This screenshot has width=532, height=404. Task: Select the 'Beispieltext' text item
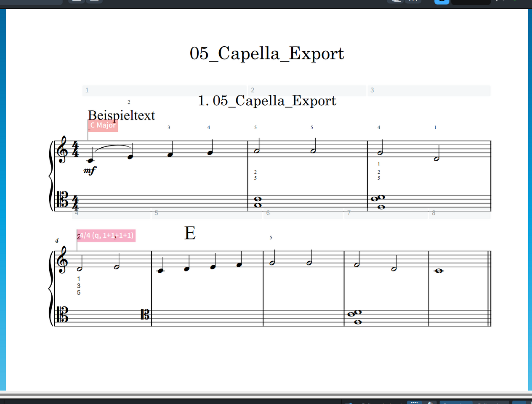pos(121,115)
